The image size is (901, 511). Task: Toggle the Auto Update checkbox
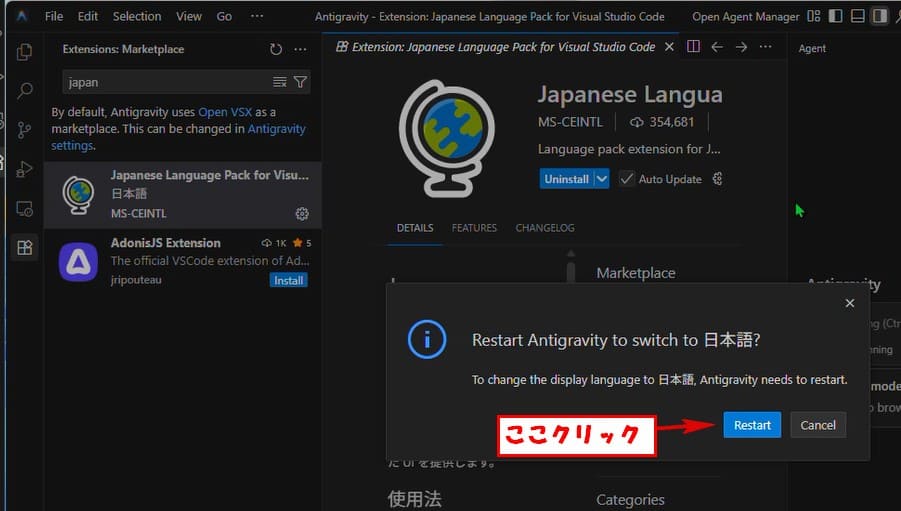627,179
